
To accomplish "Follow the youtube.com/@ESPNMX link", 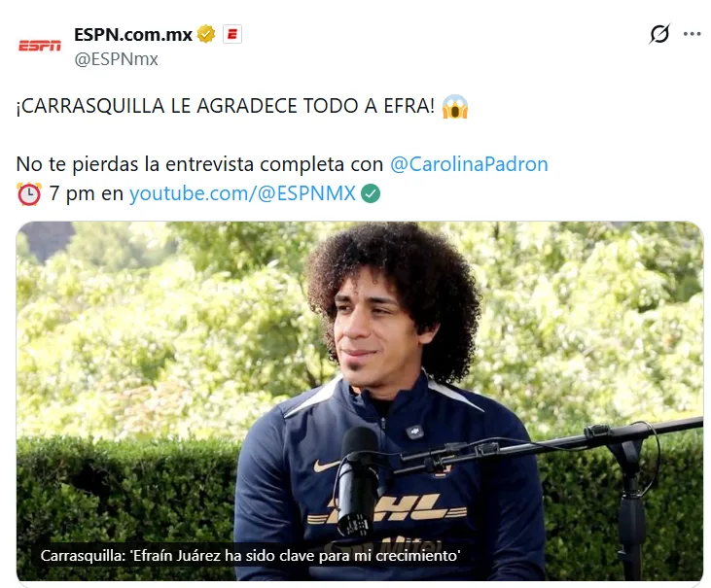I will click(242, 193).
